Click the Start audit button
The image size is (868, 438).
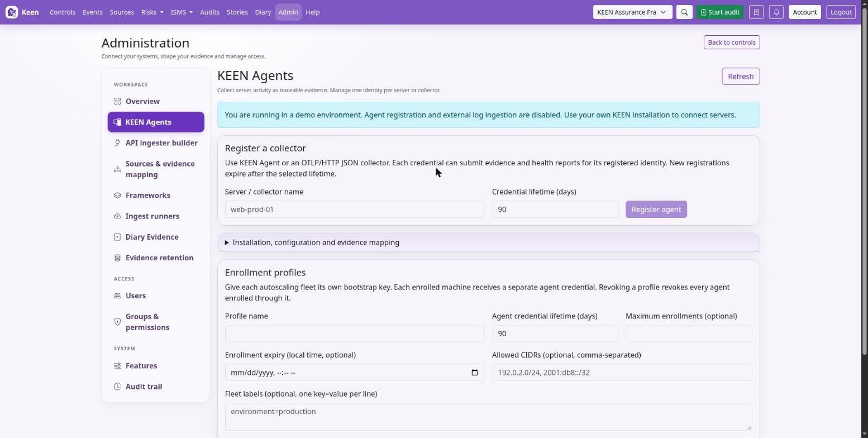tap(720, 12)
